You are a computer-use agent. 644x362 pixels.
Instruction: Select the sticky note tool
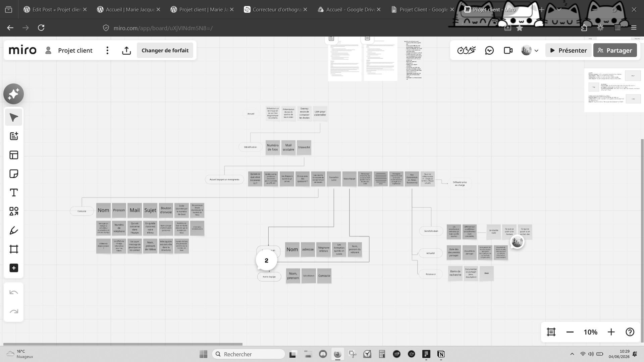(x=14, y=174)
